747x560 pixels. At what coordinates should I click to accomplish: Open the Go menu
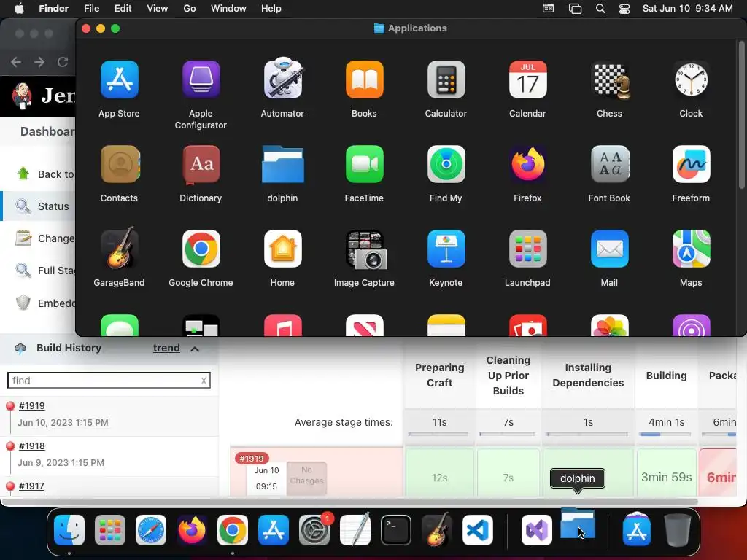point(190,9)
